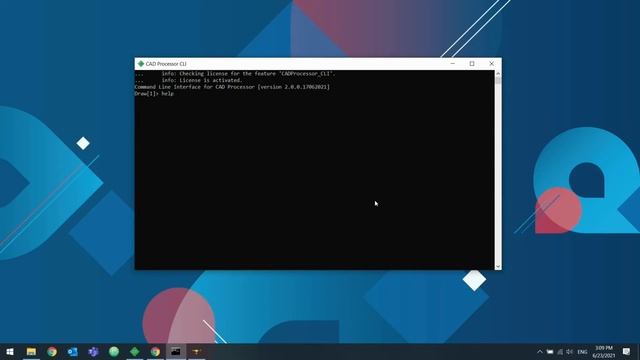
Task: Click the CAD Processor CLI title bar icon
Action: (141, 64)
